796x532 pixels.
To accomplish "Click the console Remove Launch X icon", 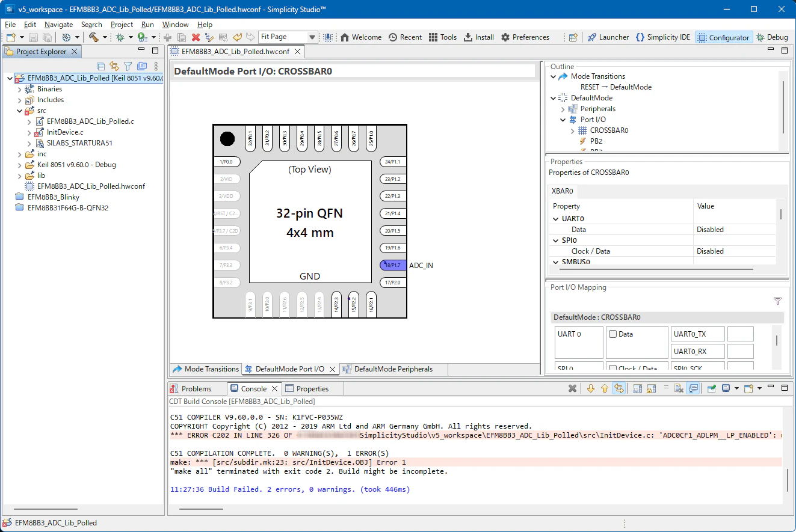I will pos(573,389).
